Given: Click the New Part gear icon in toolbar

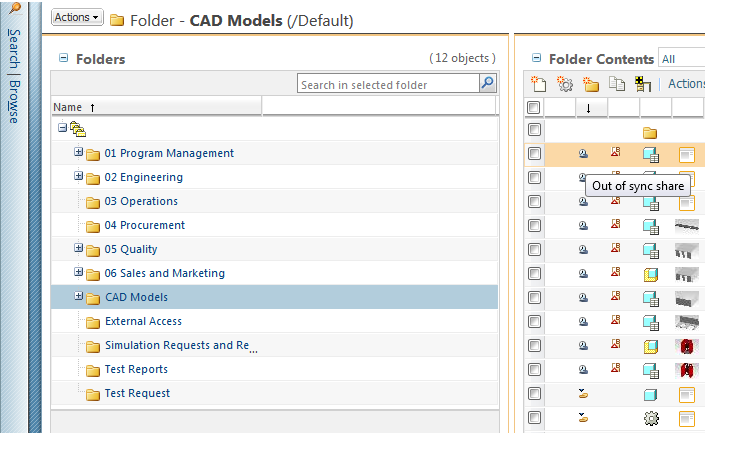Looking at the screenshot, I should pos(565,84).
